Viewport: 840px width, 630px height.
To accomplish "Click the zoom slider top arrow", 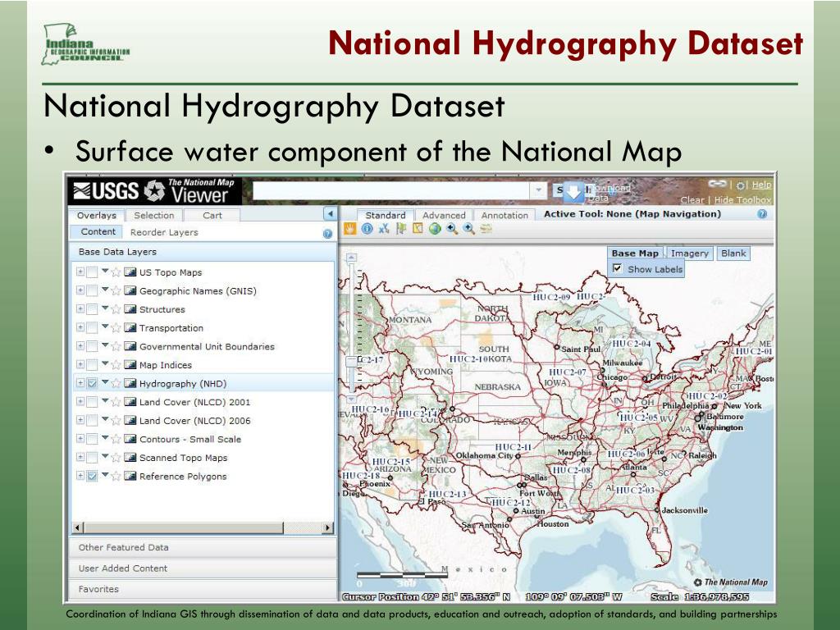I will pyautogui.click(x=351, y=258).
